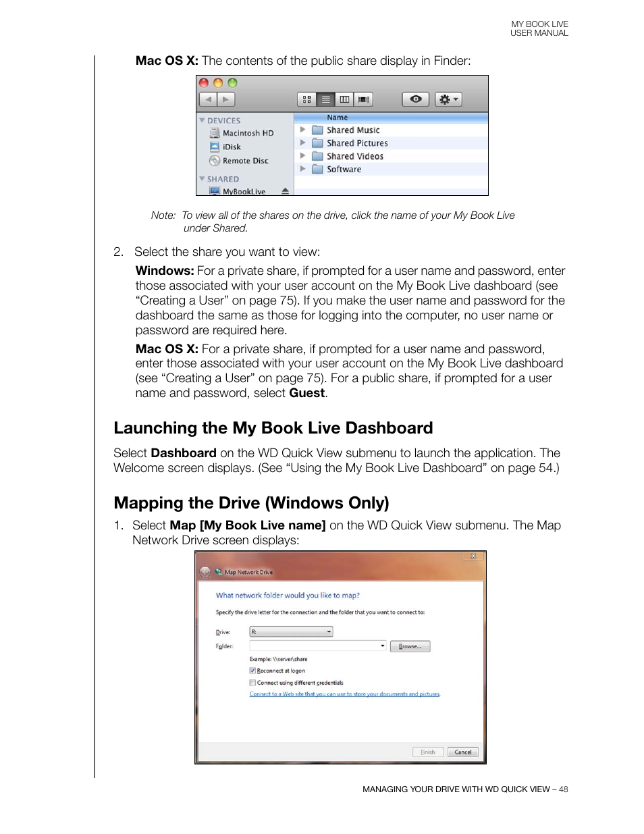Switch Finder to icon view

coord(307,100)
